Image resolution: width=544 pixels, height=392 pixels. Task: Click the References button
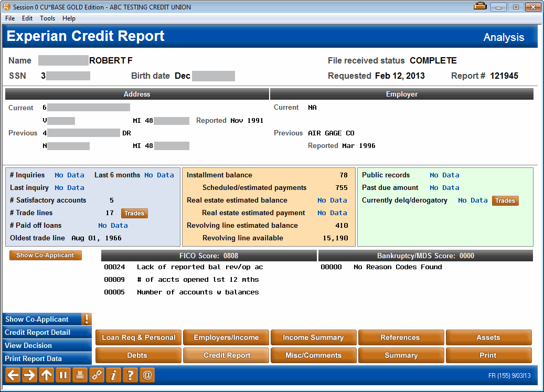tap(401, 337)
